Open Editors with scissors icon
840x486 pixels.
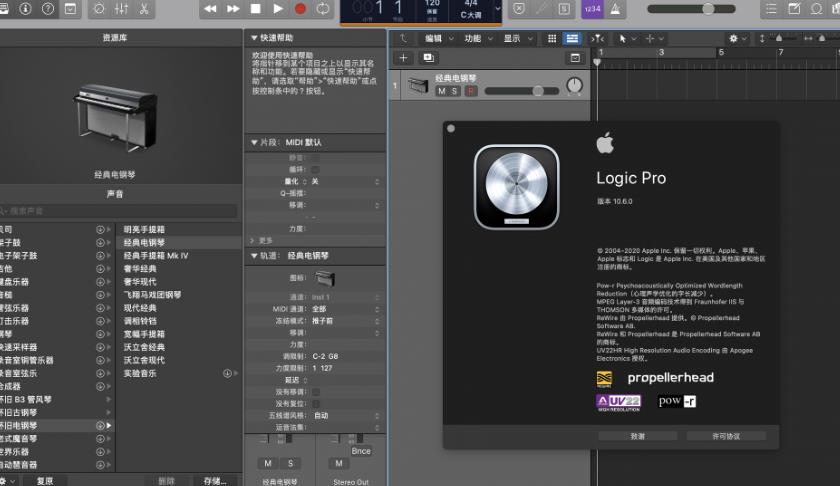coord(144,9)
